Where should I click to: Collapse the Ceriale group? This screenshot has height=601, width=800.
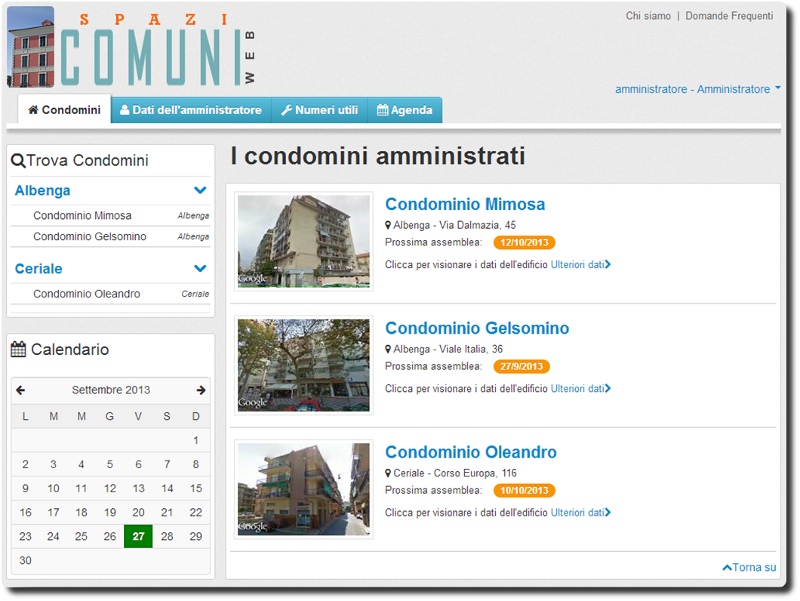(x=200, y=268)
